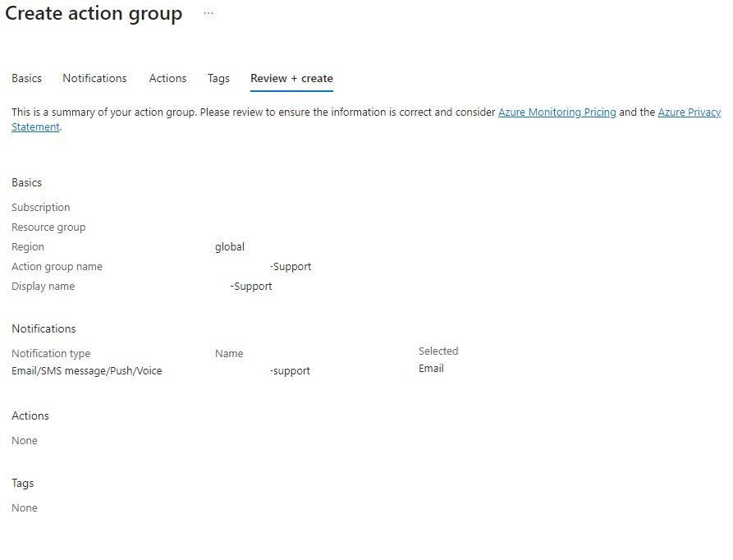
Task: Open the Azure Monitoring Pricing link
Action: point(557,112)
